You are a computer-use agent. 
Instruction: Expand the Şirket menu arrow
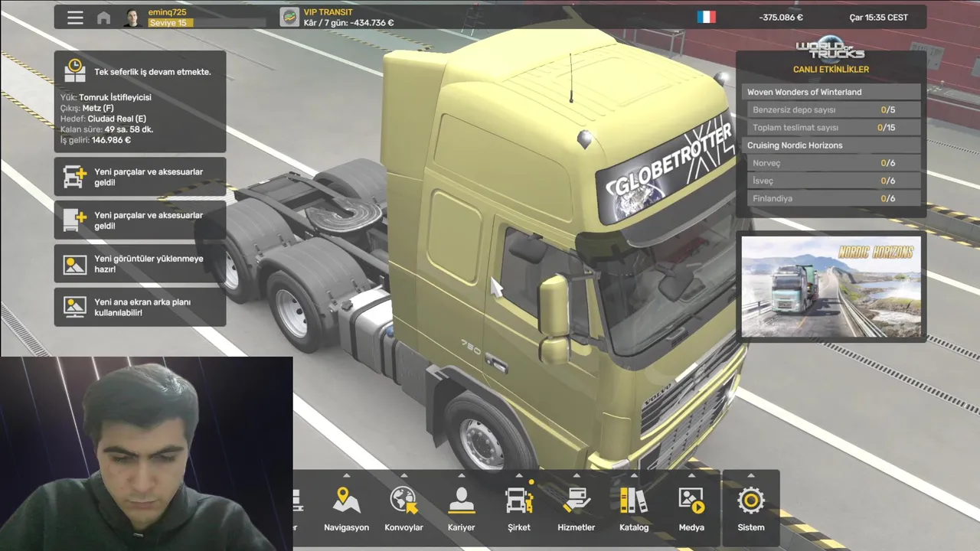click(x=519, y=475)
